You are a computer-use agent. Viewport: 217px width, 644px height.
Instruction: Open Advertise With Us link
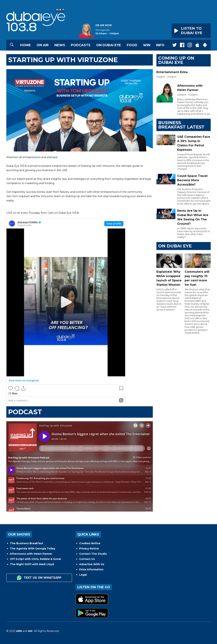[92, 564]
